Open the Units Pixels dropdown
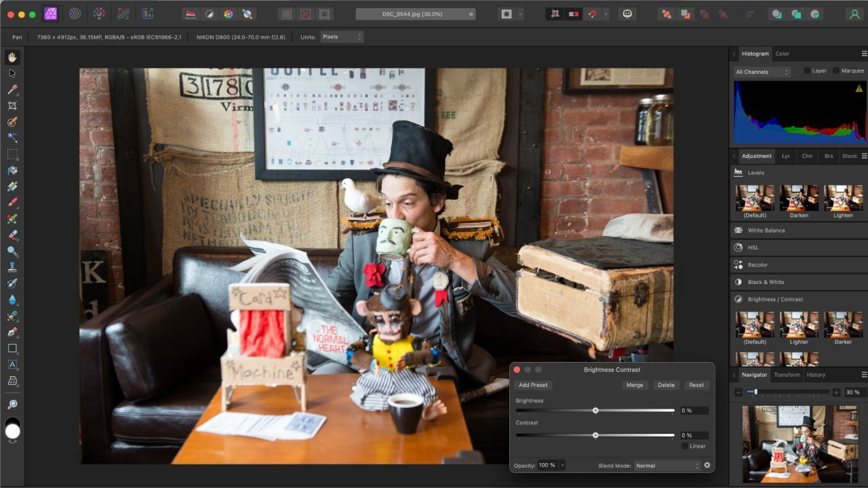 tap(342, 37)
